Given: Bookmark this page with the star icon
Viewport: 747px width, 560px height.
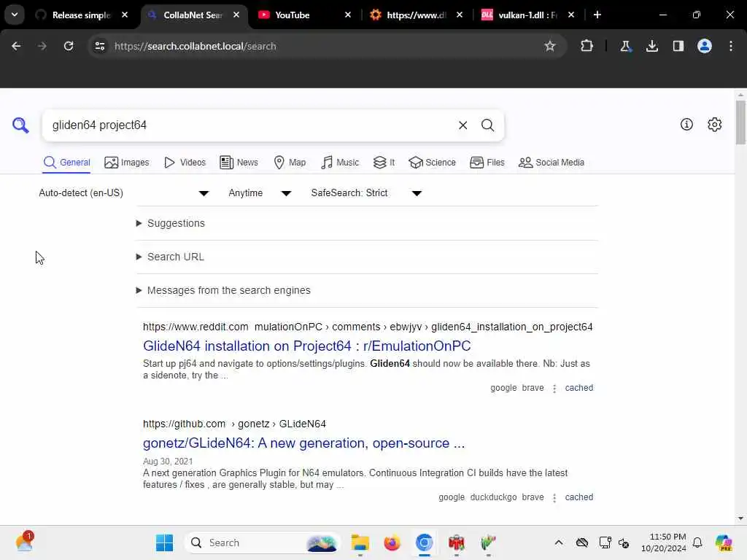Looking at the screenshot, I should (550, 46).
